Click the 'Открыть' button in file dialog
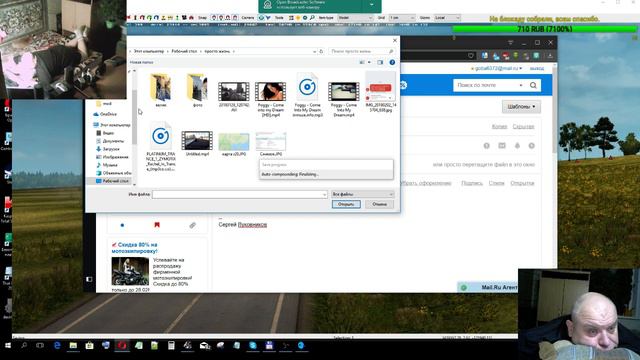 (x=346, y=204)
